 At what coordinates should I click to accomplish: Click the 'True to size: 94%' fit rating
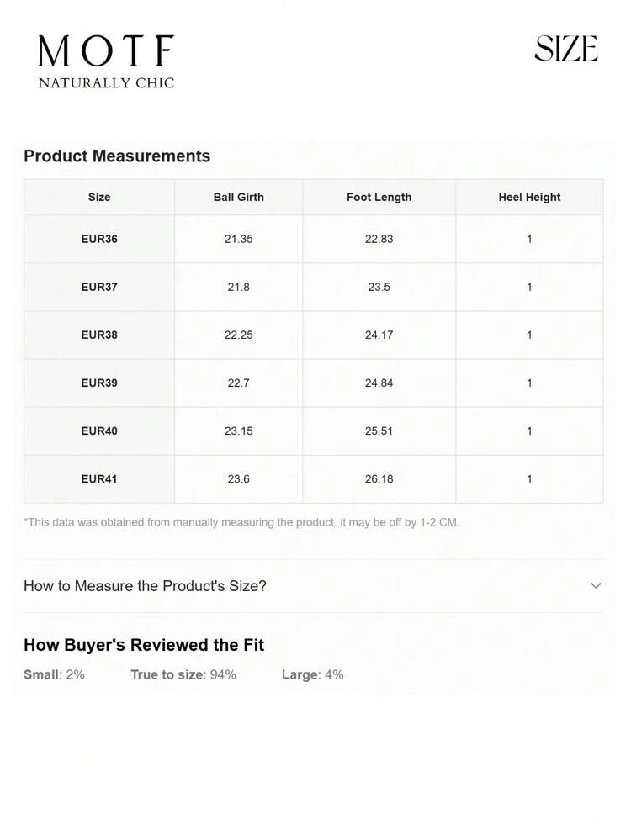[183, 674]
